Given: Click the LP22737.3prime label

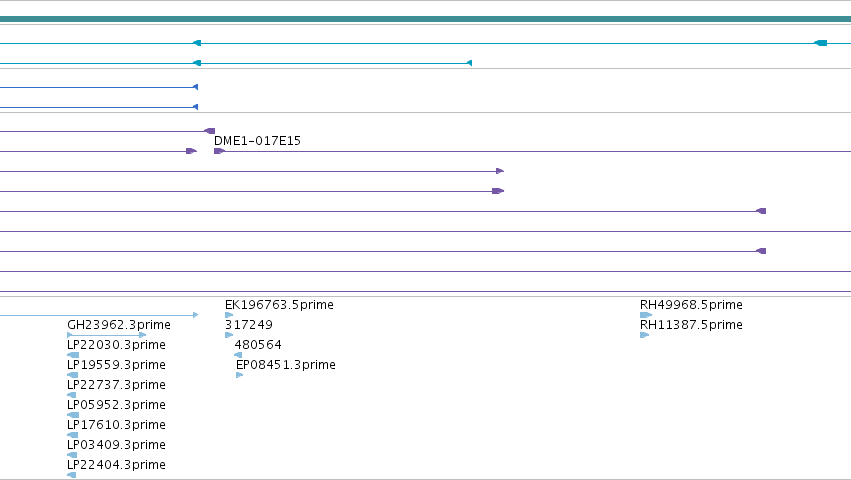Looking at the screenshot, I should pos(116,385).
